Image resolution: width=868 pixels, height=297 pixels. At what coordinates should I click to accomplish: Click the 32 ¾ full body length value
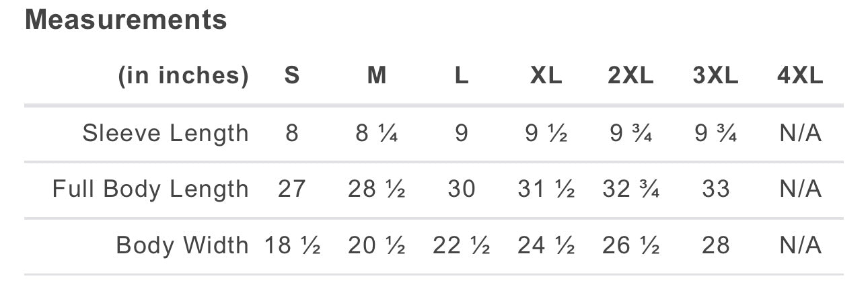[630, 189]
